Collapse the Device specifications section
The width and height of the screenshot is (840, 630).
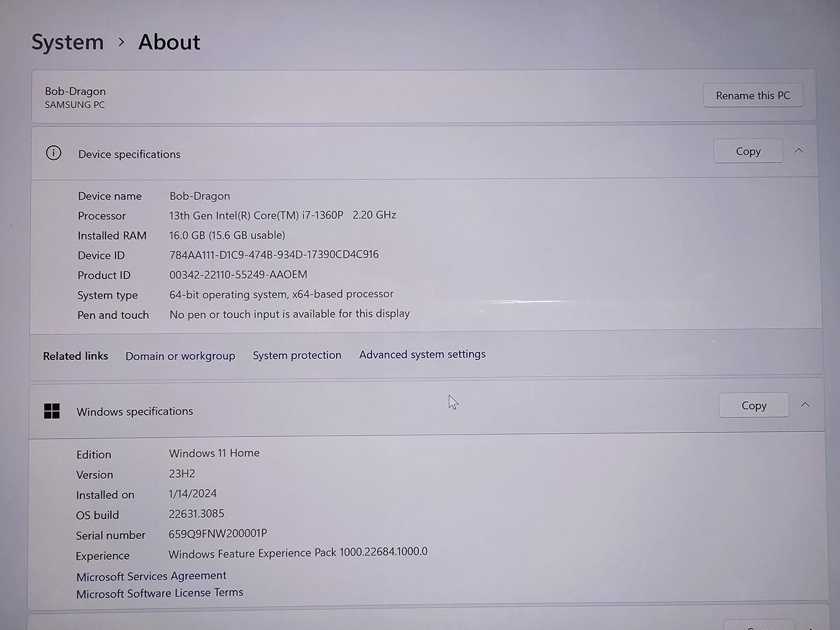click(799, 151)
